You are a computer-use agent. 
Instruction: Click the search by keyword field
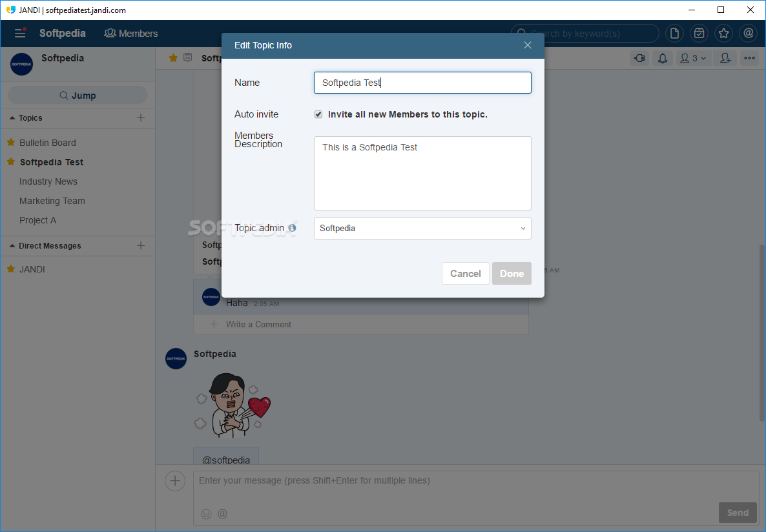click(x=585, y=33)
